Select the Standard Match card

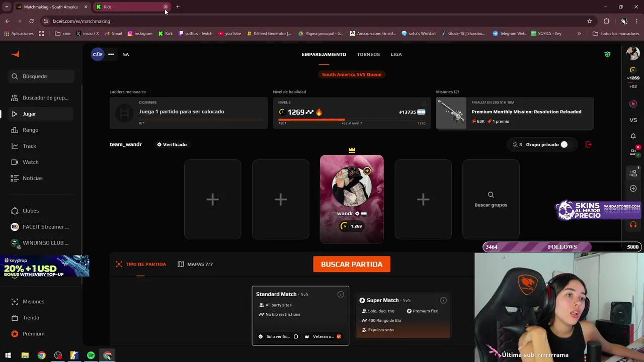tap(300, 316)
